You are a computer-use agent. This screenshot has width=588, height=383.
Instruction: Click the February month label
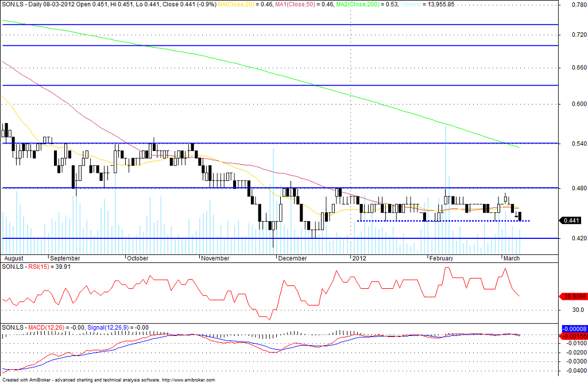tap(442, 258)
